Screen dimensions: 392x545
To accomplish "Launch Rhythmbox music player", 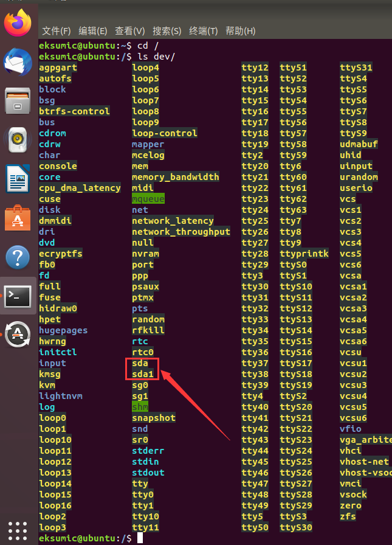I will tap(18, 140).
